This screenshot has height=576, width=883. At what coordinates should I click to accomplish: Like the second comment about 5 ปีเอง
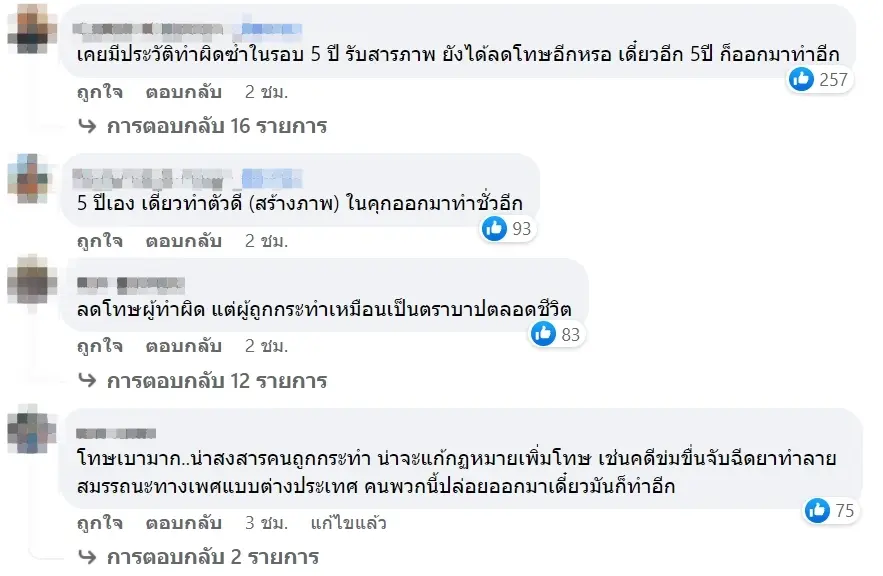100,241
